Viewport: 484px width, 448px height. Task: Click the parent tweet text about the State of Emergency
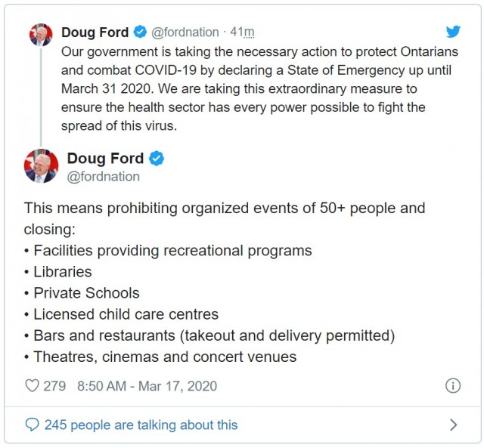click(259, 89)
